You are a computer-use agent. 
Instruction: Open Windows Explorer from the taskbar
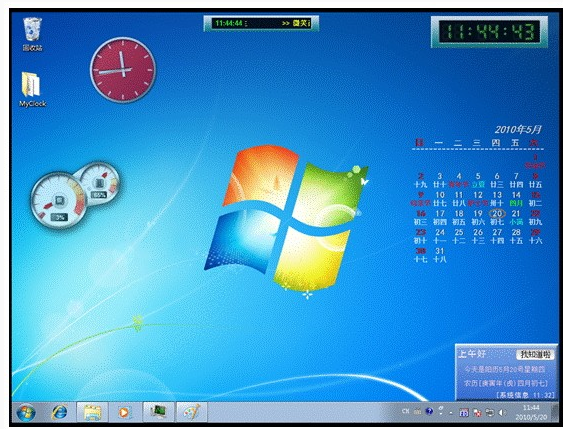click(x=92, y=412)
